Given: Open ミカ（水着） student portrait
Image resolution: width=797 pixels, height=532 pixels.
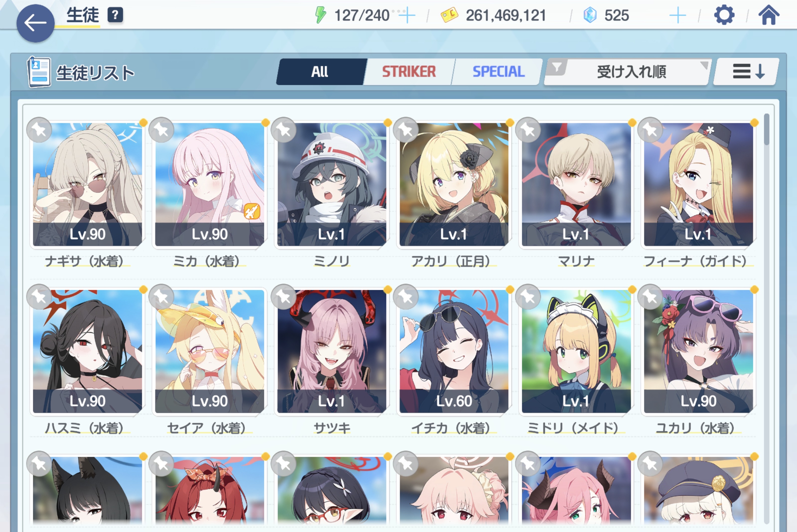Looking at the screenshot, I should [209, 184].
